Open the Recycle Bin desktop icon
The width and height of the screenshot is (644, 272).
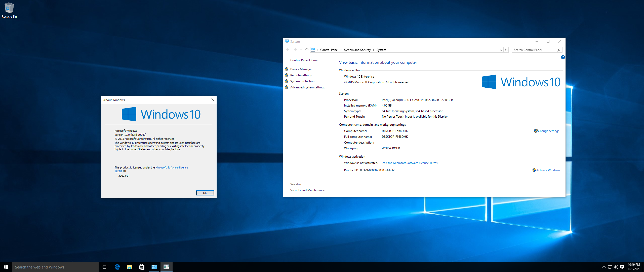9,10
